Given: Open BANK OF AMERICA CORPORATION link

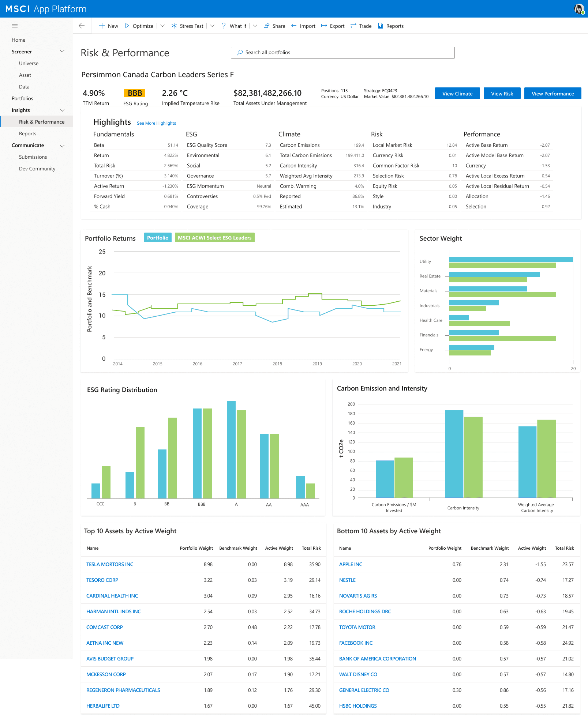Looking at the screenshot, I should (378, 659).
